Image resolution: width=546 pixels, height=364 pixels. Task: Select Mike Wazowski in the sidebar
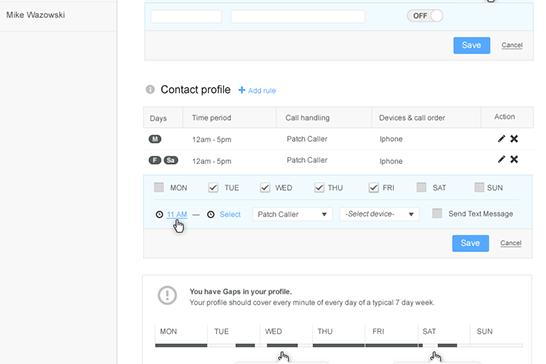tap(36, 15)
